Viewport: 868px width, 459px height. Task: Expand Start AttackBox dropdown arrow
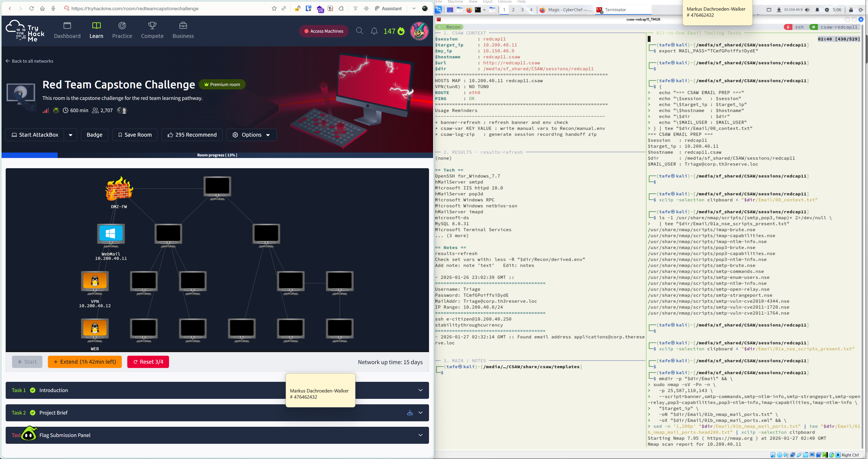point(70,135)
